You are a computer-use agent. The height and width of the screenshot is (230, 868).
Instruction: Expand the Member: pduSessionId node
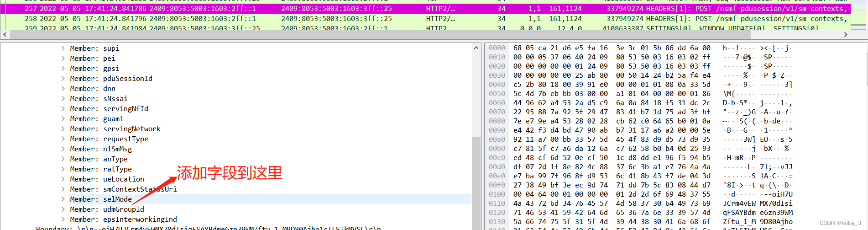point(63,78)
